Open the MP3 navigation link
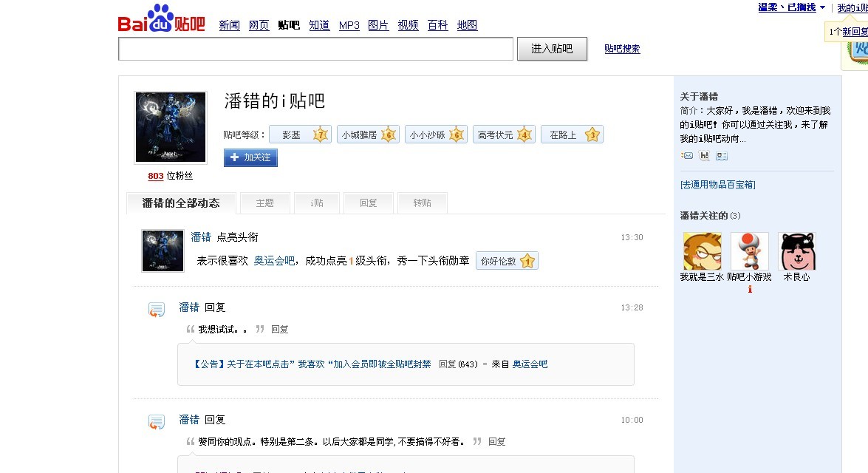The width and height of the screenshot is (868, 473). [x=349, y=25]
